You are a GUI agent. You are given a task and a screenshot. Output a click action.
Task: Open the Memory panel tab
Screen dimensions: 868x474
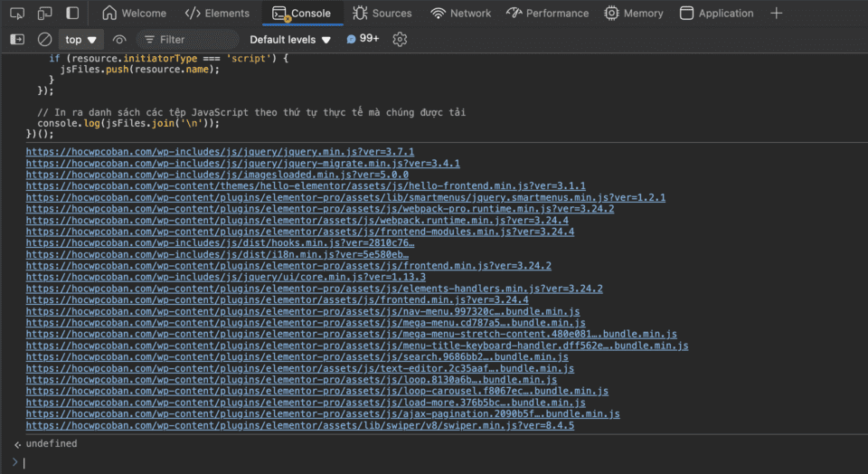[634, 14]
